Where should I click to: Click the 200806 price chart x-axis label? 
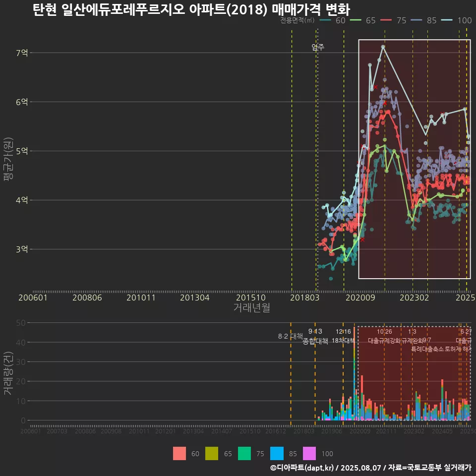coord(87,297)
